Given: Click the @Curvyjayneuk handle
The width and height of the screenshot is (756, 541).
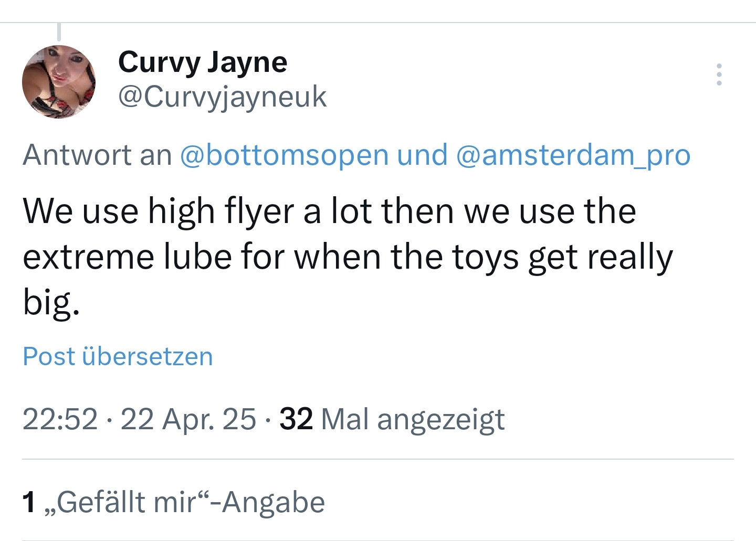Looking at the screenshot, I should click(222, 97).
